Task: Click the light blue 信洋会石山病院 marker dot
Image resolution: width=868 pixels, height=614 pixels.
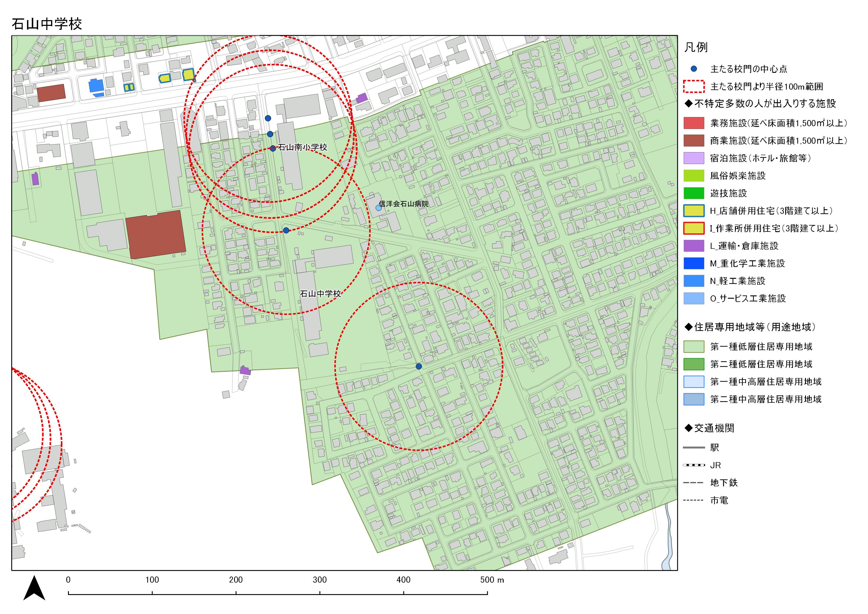Action: coord(378,208)
